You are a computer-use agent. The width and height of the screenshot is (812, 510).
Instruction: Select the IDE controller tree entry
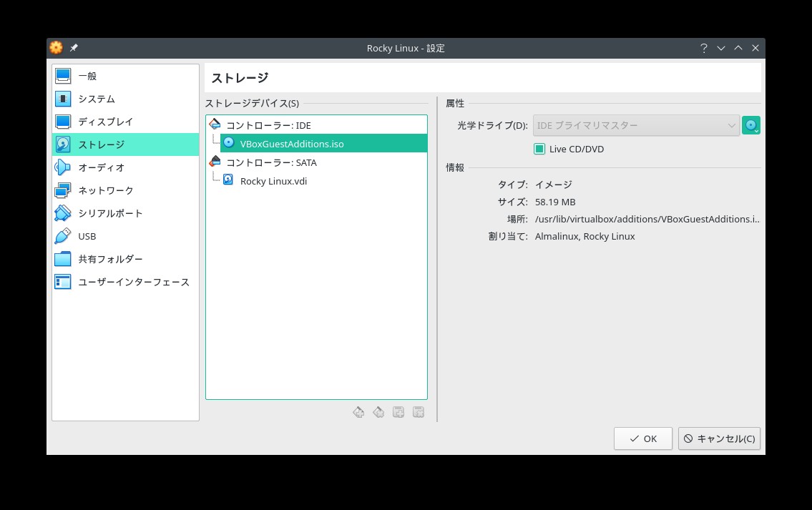click(x=268, y=125)
